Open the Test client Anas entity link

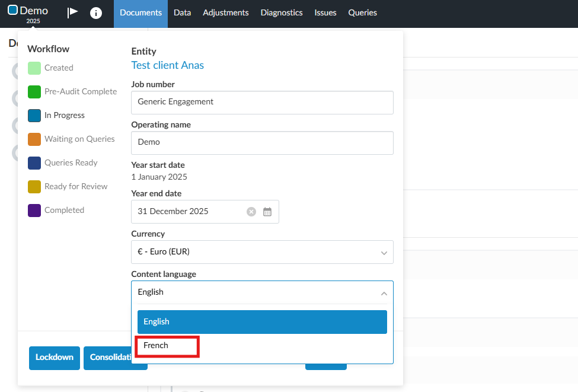tap(167, 65)
